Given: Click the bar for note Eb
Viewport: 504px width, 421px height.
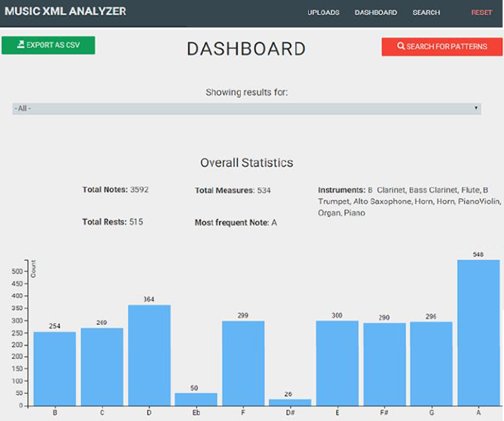Looking at the screenshot, I should 196,399.
